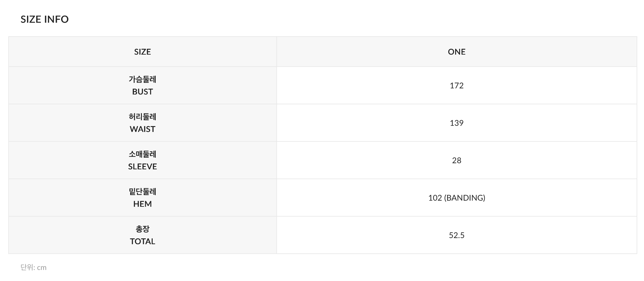Click the Korean label 소매둘레
Image resolution: width=644 pixels, height=281 pixels.
[142, 154]
